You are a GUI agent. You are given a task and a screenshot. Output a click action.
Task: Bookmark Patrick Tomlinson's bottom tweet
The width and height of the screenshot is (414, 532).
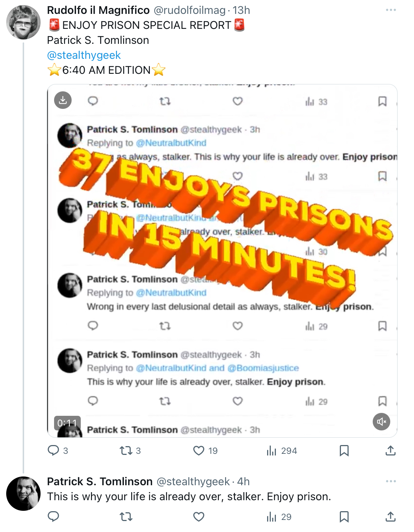pos(344,517)
